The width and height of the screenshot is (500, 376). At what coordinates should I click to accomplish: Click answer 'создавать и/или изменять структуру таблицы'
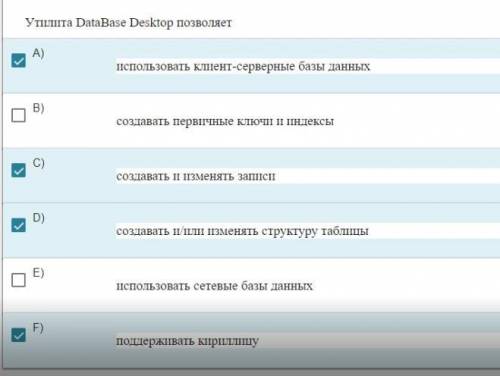[x=242, y=231]
